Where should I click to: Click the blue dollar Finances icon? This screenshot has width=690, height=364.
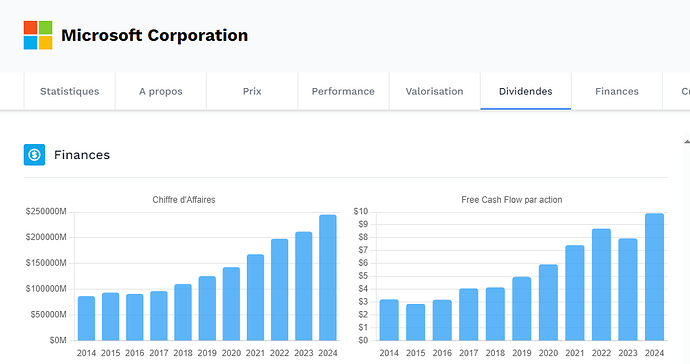[x=34, y=154]
